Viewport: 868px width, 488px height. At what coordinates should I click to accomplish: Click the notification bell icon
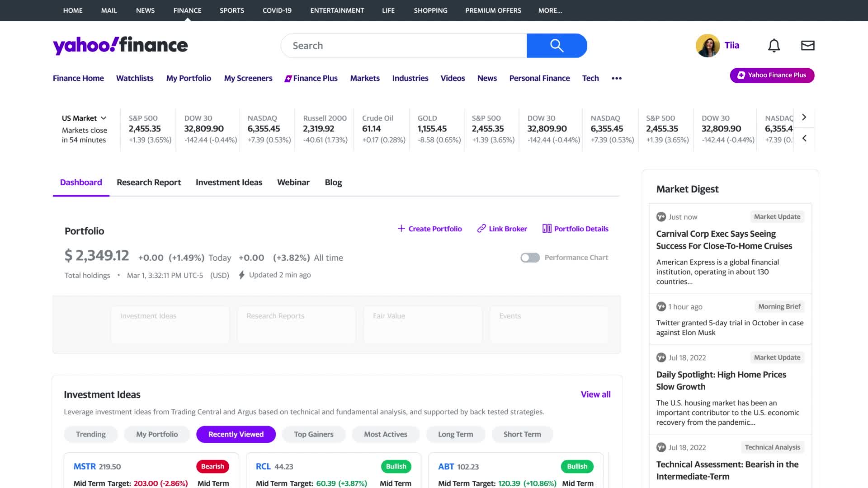click(774, 45)
